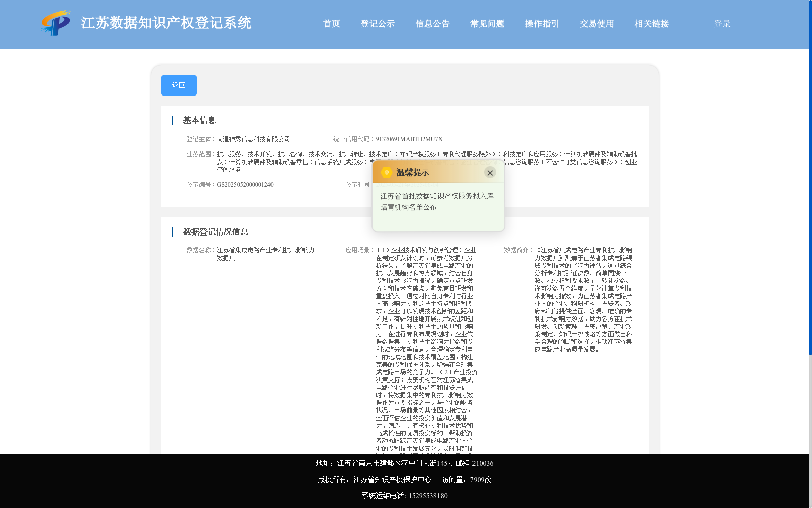The width and height of the screenshot is (812, 508).
Task: Open 操作指引 navigation item
Action: pyautogui.click(x=542, y=24)
